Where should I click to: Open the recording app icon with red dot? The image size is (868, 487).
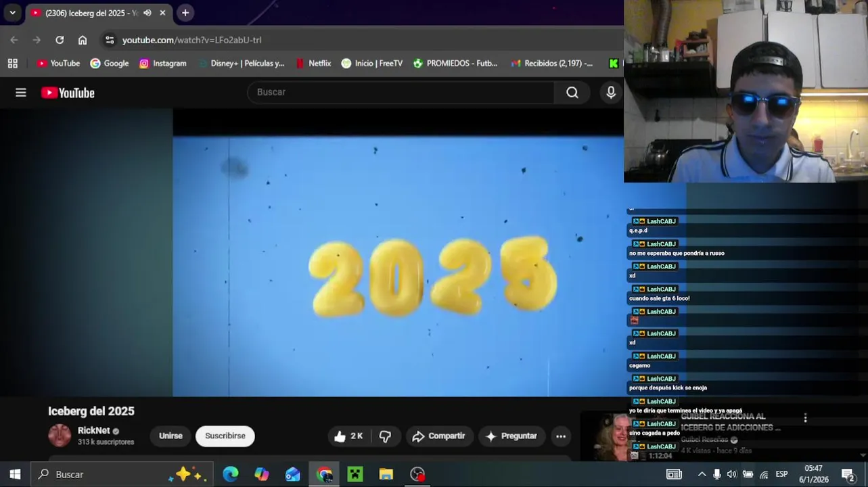point(417,474)
